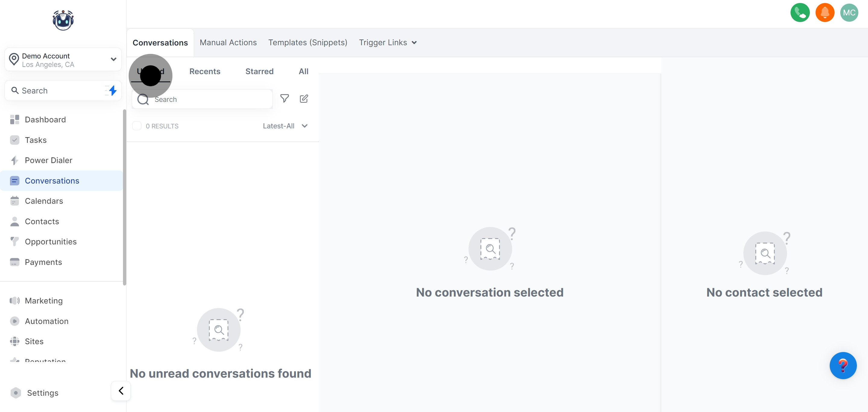This screenshot has height=412, width=868.
Task: Open the Settings link
Action: pos(42,393)
